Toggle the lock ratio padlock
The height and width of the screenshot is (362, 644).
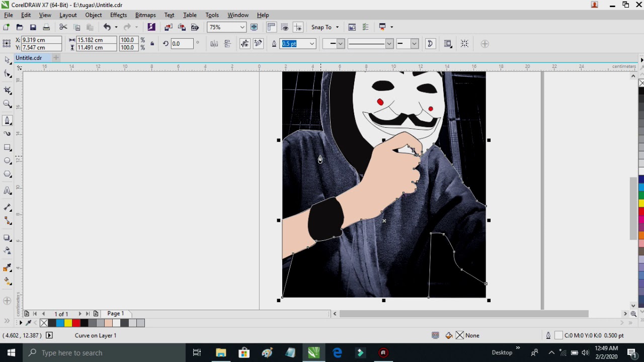[x=152, y=44]
